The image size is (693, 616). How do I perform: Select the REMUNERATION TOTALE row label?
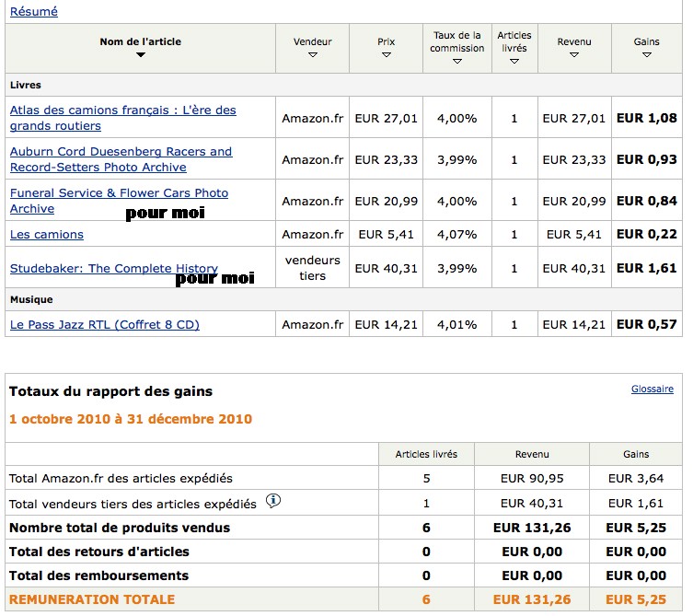point(92,599)
